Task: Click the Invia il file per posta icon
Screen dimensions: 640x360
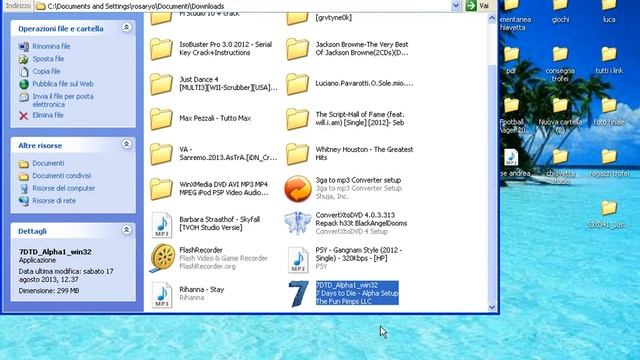Action: (24, 97)
